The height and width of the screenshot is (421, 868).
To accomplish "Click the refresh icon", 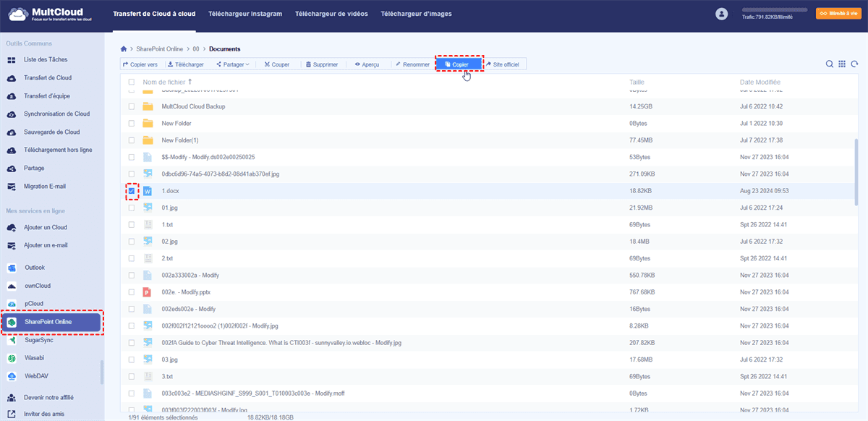I will [x=854, y=64].
